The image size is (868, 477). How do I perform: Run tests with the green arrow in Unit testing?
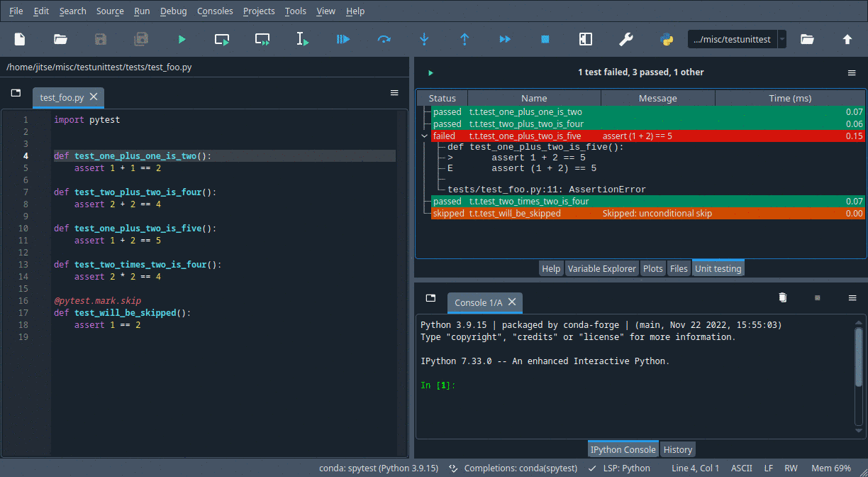[x=430, y=72]
